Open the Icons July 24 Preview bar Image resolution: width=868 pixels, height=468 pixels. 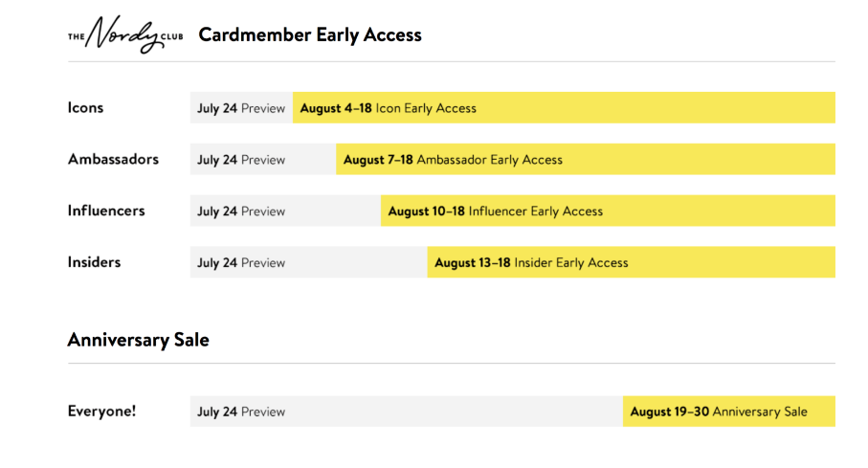point(241,107)
